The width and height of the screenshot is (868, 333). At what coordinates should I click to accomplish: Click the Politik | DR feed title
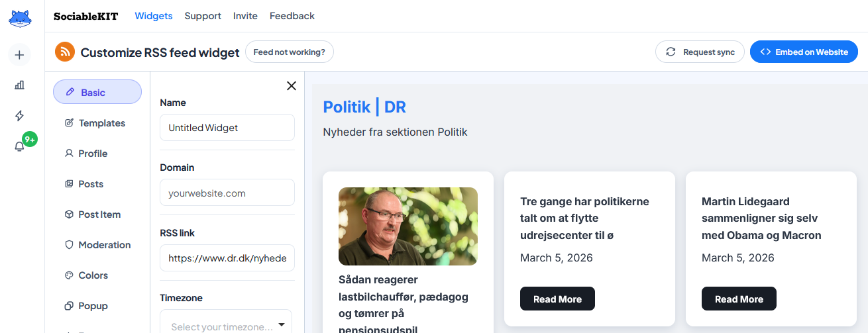(x=364, y=107)
